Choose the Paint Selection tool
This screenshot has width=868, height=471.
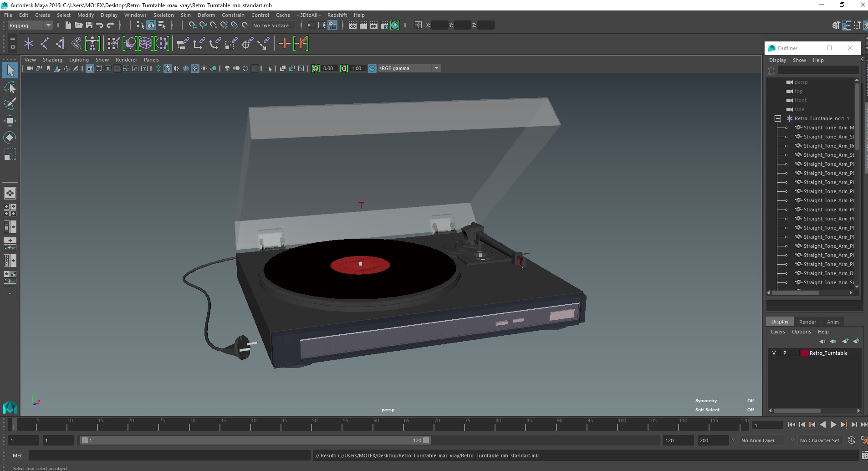[x=10, y=104]
